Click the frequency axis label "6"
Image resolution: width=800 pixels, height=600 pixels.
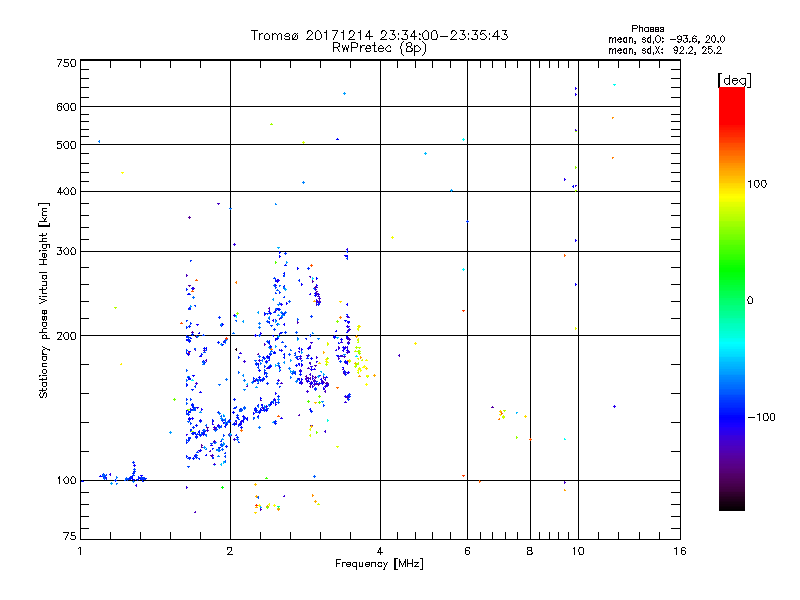click(x=467, y=551)
